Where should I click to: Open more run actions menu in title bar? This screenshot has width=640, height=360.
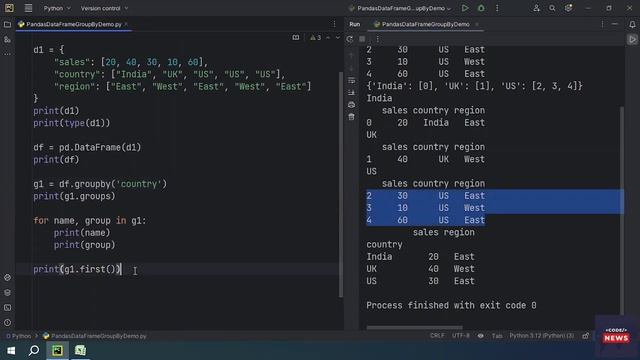tap(497, 8)
